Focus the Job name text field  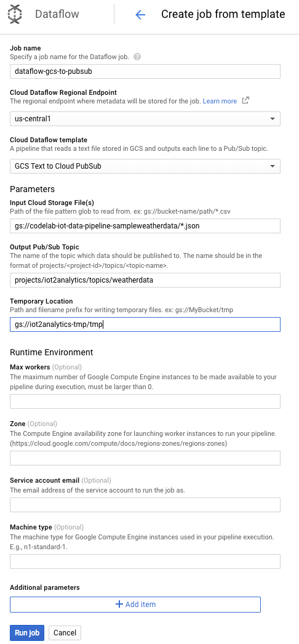[x=145, y=71]
